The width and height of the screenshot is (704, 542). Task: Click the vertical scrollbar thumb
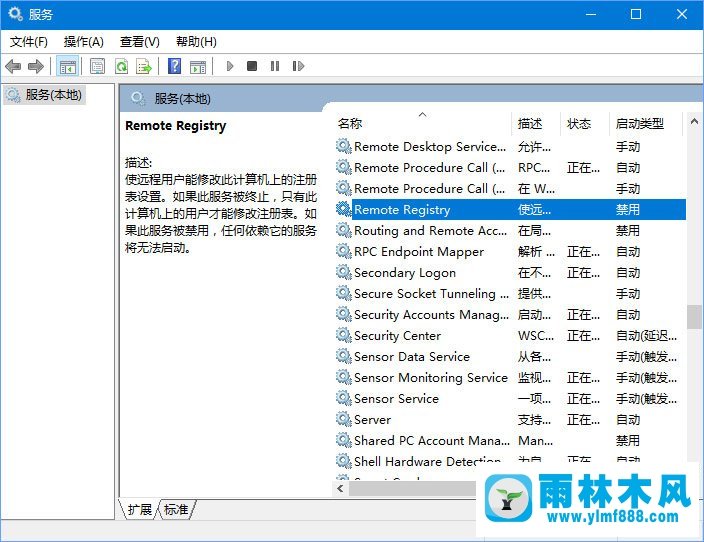pyautogui.click(x=694, y=317)
